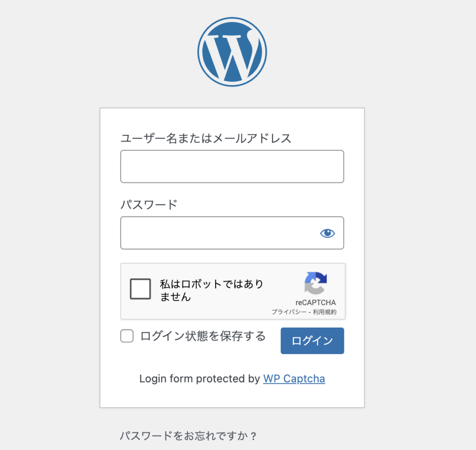Enable the ログイン状態を保存する checkbox
The height and width of the screenshot is (450, 476).
127,336
